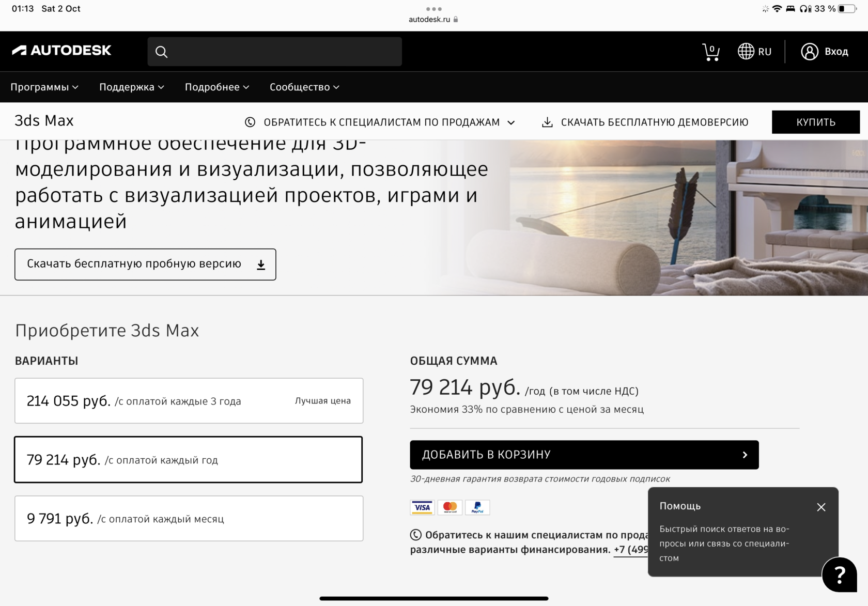The height and width of the screenshot is (606, 868).
Task: Click the Autodesk logo
Action: pyautogui.click(x=61, y=50)
